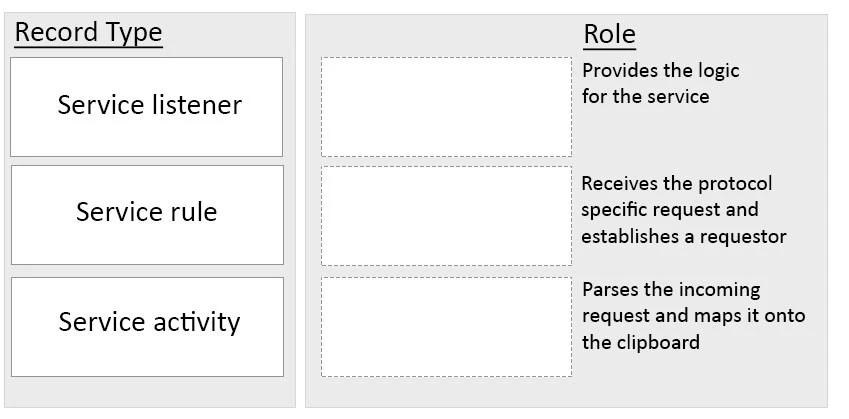Image resolution: width=849 pixels, height=419 pixels.
Task: Click drop zone beside "Parses the incoming request"
Action: pos(446,327)
